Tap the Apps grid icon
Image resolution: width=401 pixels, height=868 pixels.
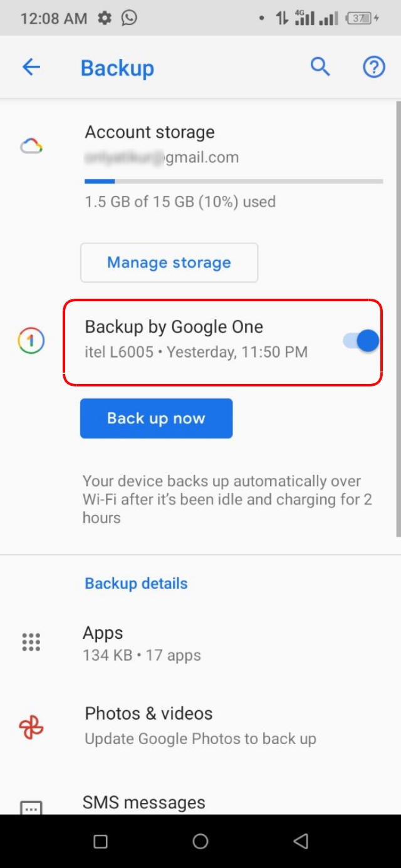30,641
